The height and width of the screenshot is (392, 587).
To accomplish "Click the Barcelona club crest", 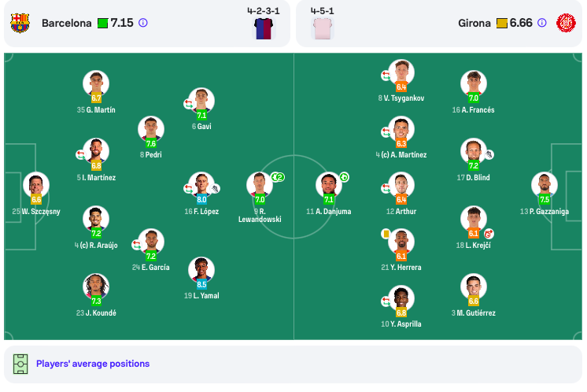I will (20, 23).
